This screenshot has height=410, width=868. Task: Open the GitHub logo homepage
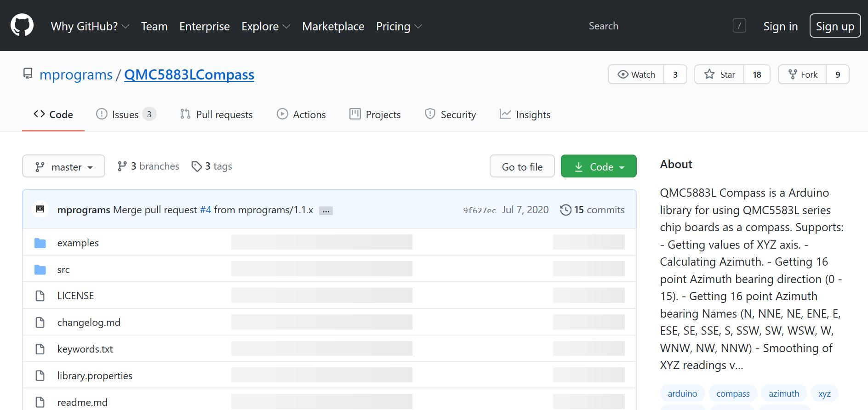click(x=22, y=25)
